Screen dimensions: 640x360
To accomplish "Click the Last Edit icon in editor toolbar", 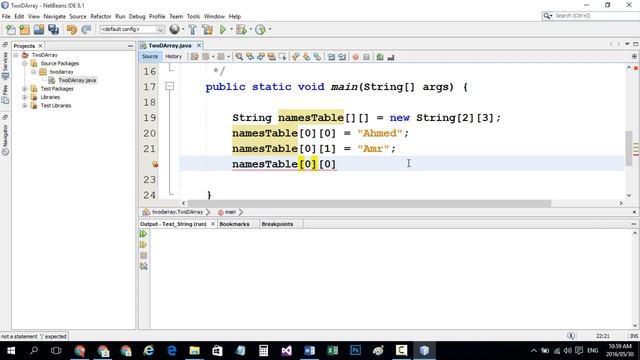I will [x=194, y=57].
